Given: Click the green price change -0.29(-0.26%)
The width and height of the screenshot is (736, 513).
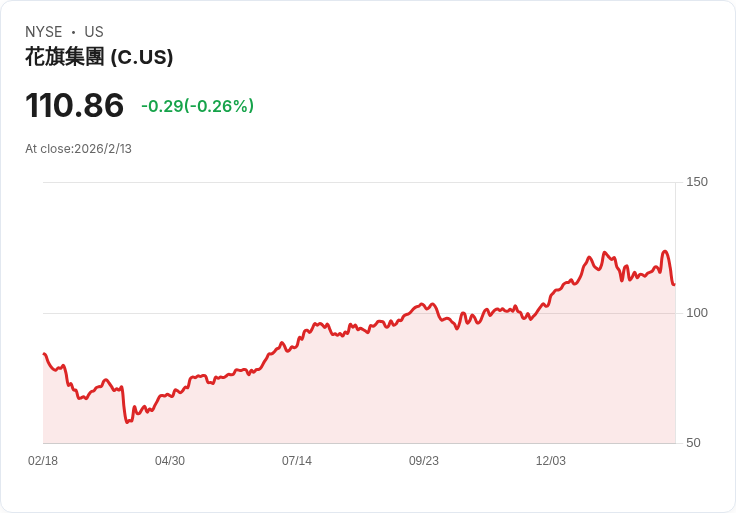Looking at the screenshot, I should click(197, 106).
